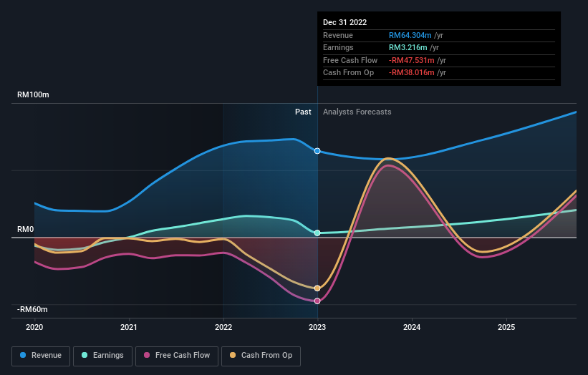This screenshot has height=375, width=588.
Task: Click the RM0 y-axis label
Action: click(26, 229)
